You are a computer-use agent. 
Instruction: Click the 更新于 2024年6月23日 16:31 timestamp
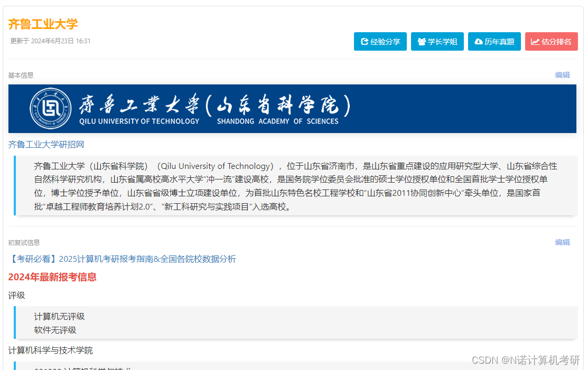50,41
